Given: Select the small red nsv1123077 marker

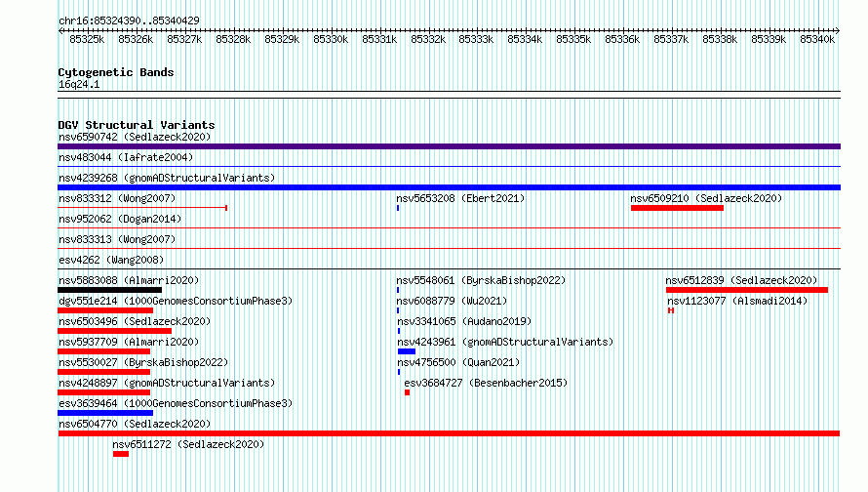Looking at the screenshot, I should pos(671,310).
